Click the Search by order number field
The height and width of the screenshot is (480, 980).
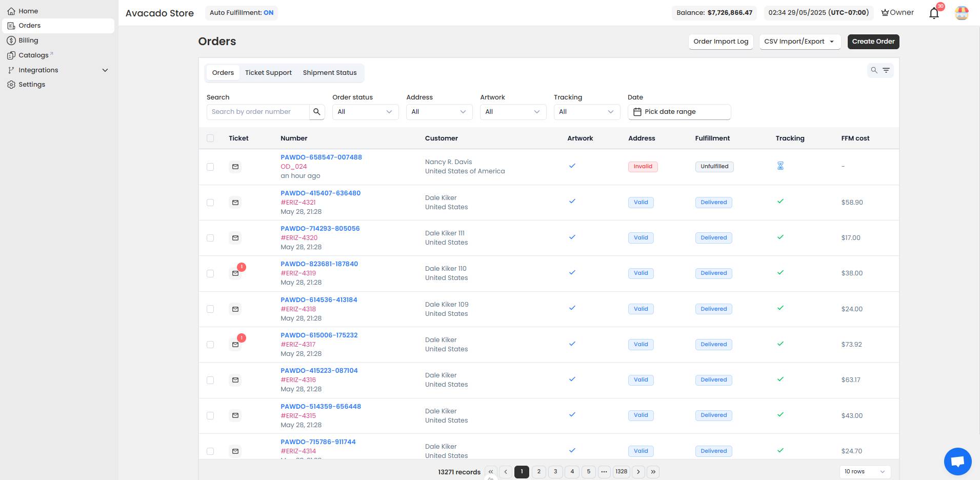[x=258, y=112]
